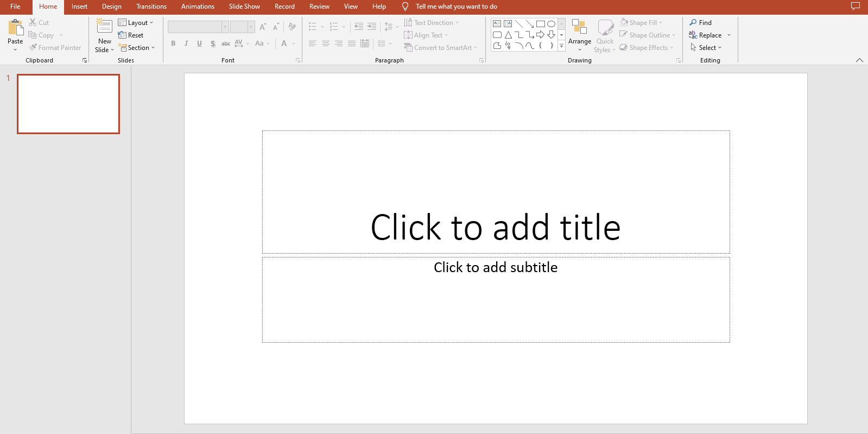Switch to the Insert tab
This screenshot has height=434, width=868.
pyautogui.click(x=79, y=7)
